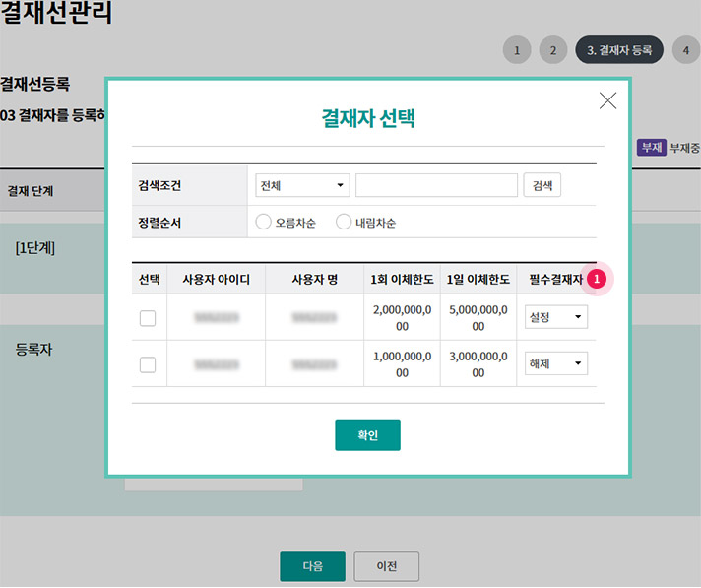Image resolution: width=701 pixels, height=588 pixels.
Task: Go to step 4 indicator
Action: point(685,50)
